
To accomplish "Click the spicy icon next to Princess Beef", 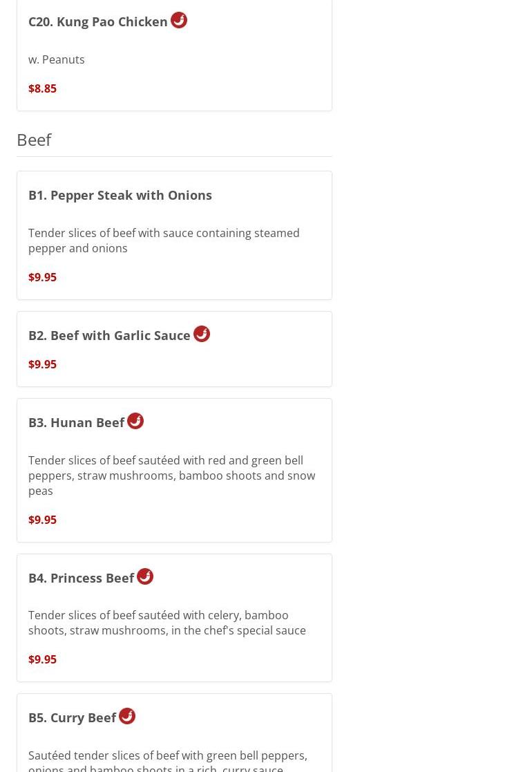I will (145, 576).
